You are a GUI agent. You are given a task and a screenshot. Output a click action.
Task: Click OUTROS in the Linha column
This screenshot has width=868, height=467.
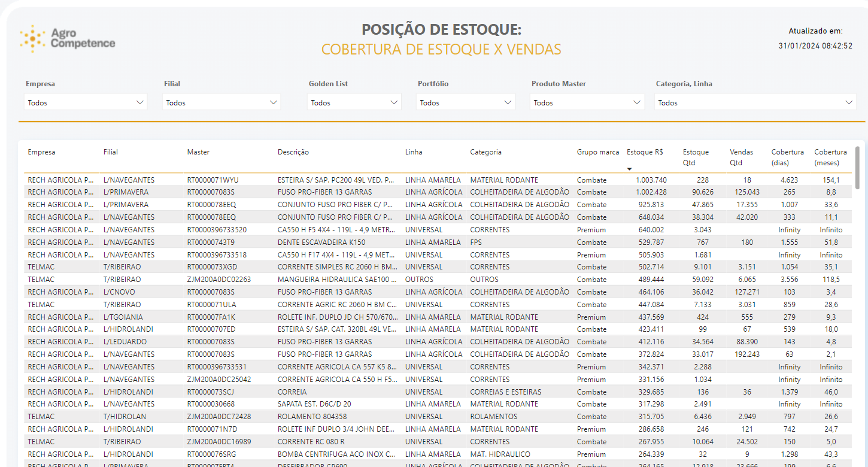[x=419, y=280]
